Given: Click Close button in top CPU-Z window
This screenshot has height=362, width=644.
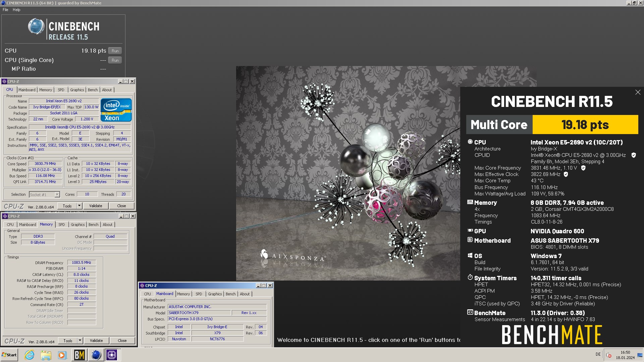Looking at the screenshot, I should pos(121,206).
